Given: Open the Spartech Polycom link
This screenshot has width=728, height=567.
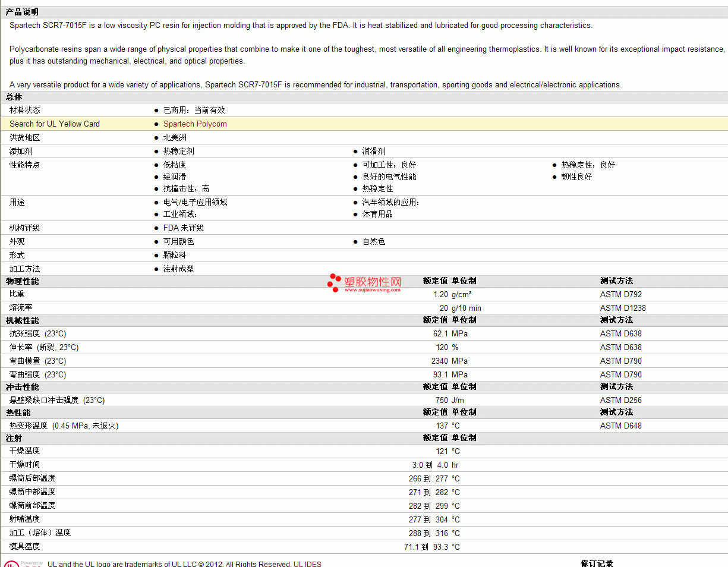Looking at the screenshot, I should point(195,124).
